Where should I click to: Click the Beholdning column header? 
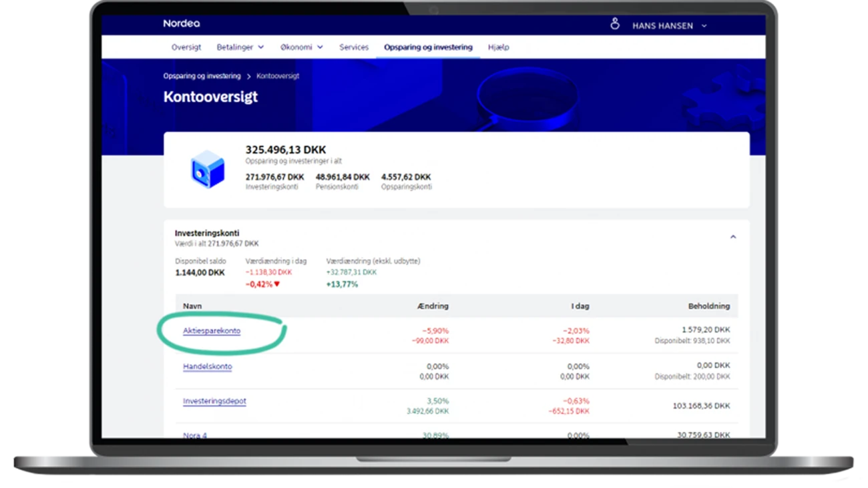coord(708,306)
